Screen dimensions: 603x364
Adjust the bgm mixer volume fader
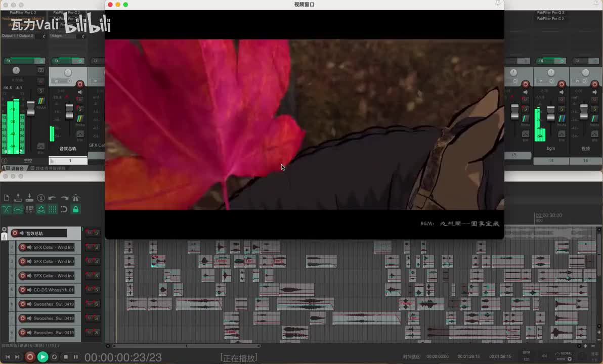pos(551,113)
